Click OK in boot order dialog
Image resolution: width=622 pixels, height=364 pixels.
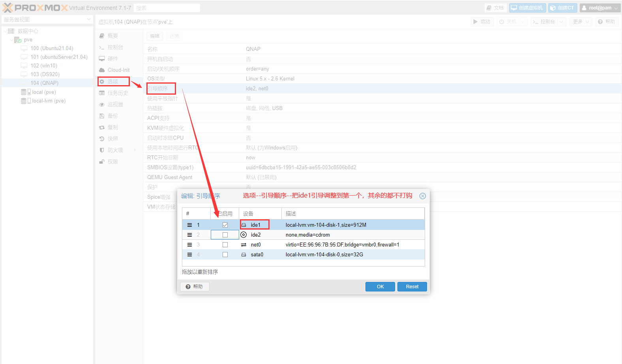[380, 287]
